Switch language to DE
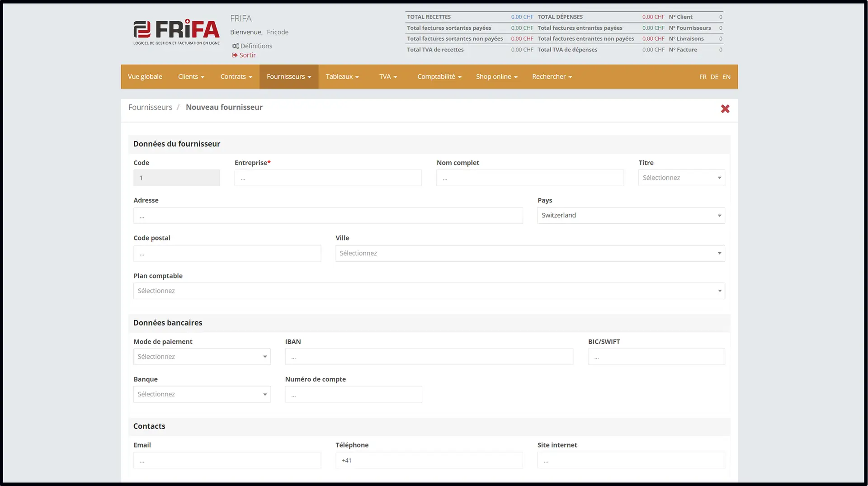This screenshot has width=868, height=486. tap(714, 77)
